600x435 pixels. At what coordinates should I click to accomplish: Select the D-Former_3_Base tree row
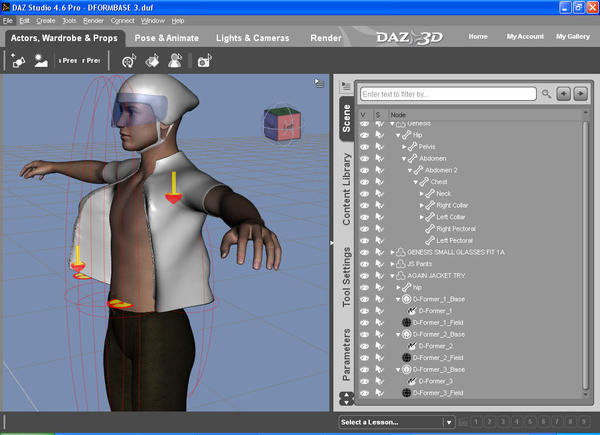[x=439, y=370]
